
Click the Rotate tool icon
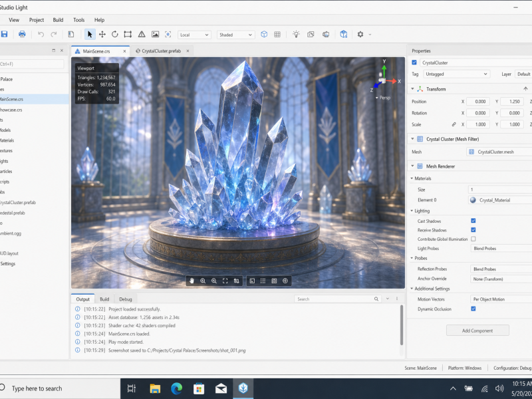click(x=114, y=35)
